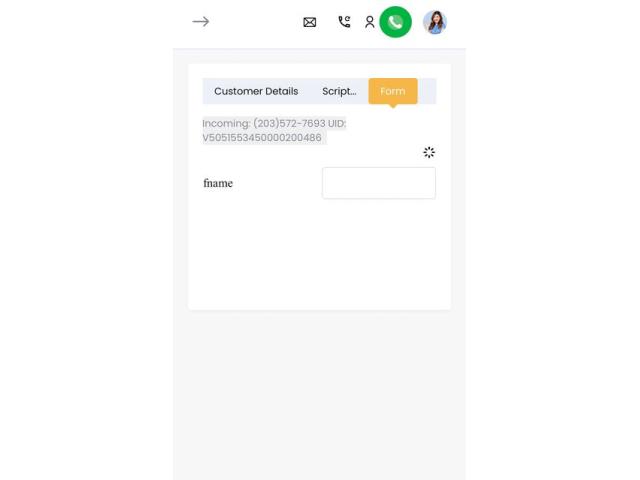Select the UID V505155345000200486 text
The image size is (640, 480).
click(274, 131)
